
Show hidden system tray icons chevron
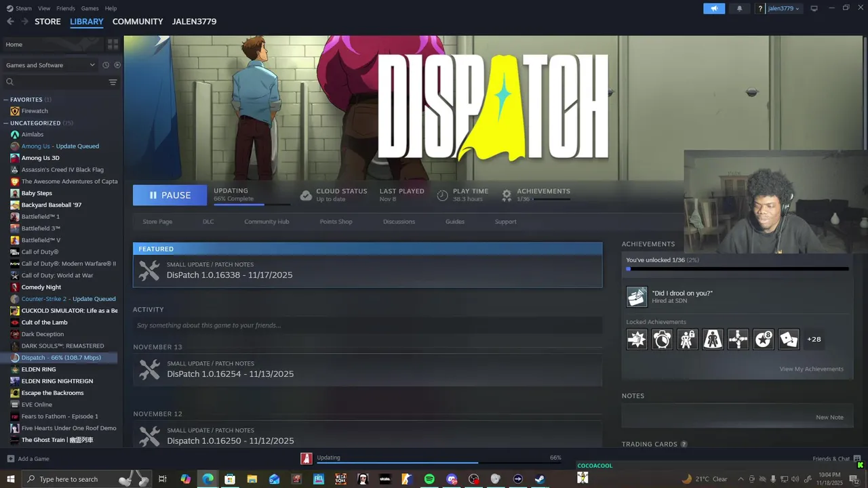click(x=740, y=479)
